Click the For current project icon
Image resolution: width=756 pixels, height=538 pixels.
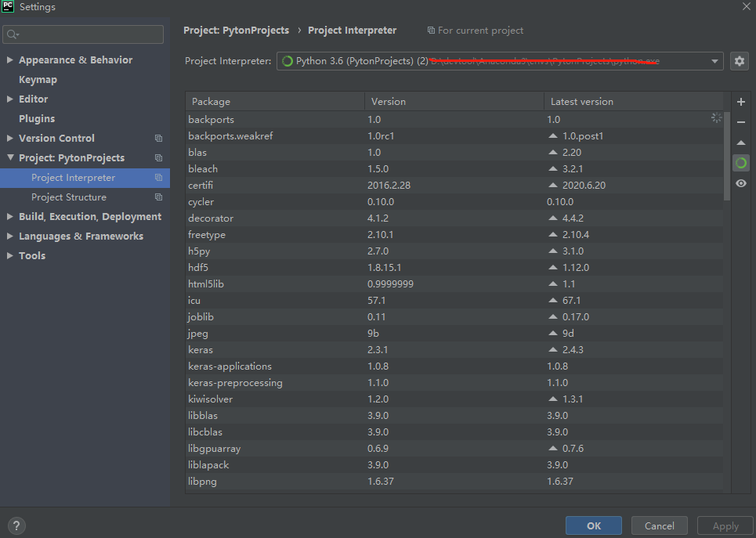(x=431, y=31)
